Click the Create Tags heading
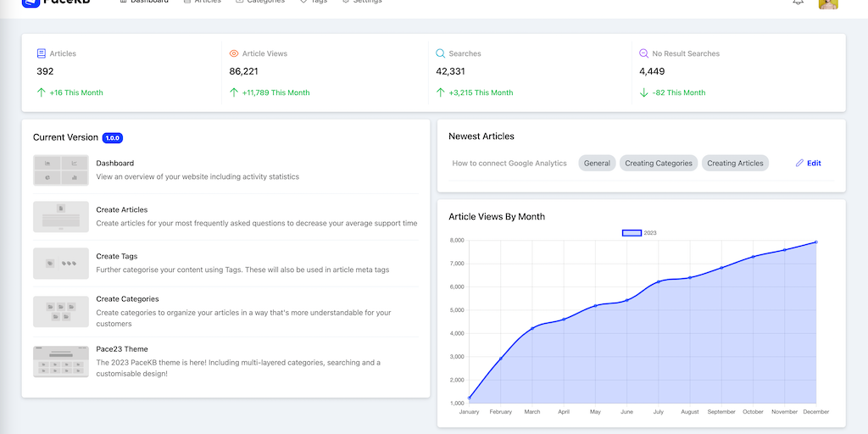This screenshot has width=868, height=434. tap(117, 256)
